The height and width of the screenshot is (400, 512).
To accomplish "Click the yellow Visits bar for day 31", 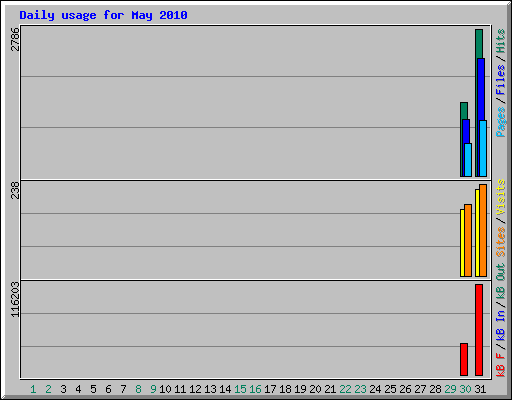I will click(x=477, y=233).
